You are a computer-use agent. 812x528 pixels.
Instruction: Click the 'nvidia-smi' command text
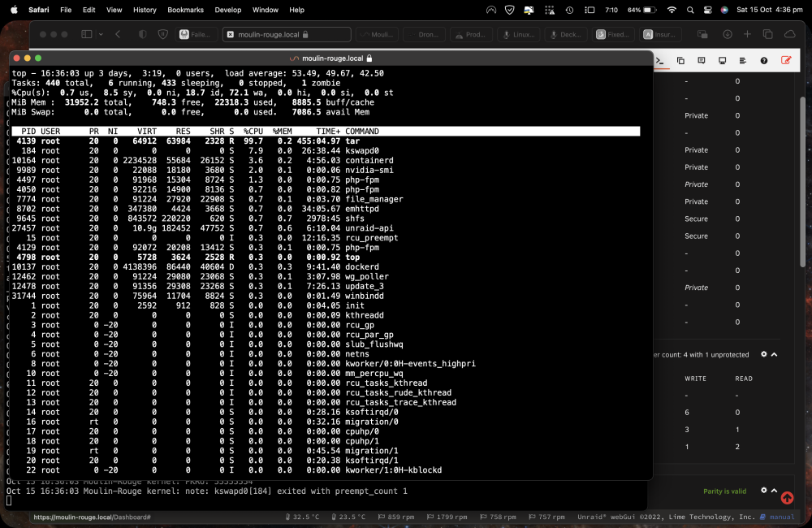pyautogui.click(x=369, y=170)
